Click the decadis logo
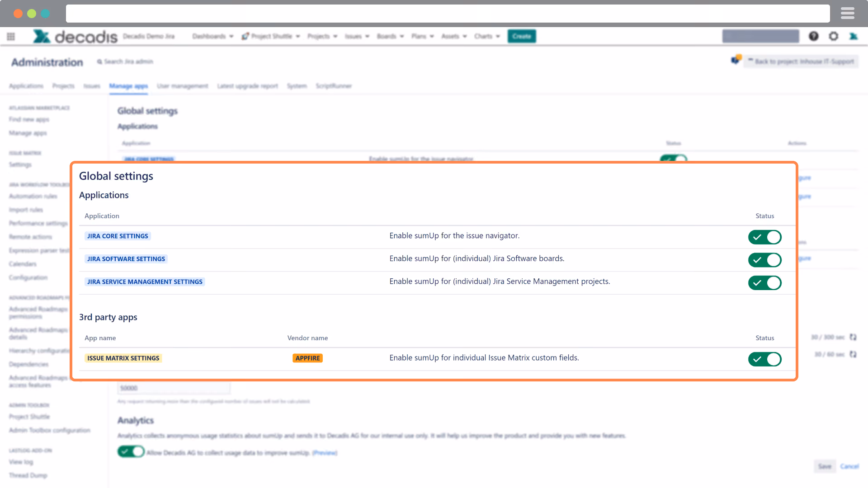 [x=75, y=36]
